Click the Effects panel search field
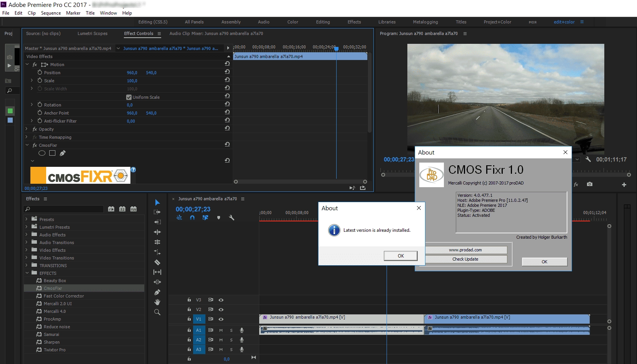This screenshot has width=637, height=364. pos(64,209)
